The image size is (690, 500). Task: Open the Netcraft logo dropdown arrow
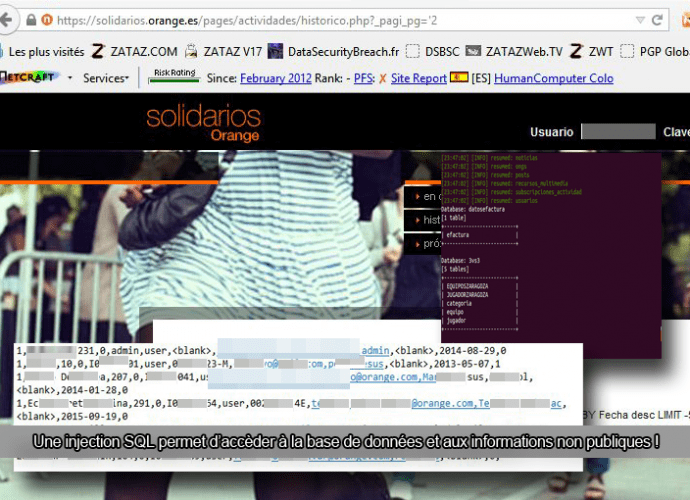pos(70,78)
